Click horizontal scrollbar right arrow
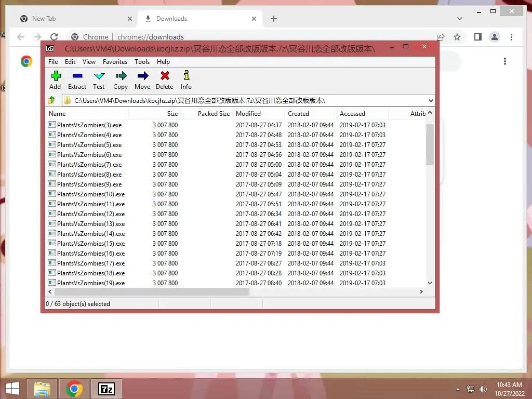 pyautogui.click(x=421, y=291)
